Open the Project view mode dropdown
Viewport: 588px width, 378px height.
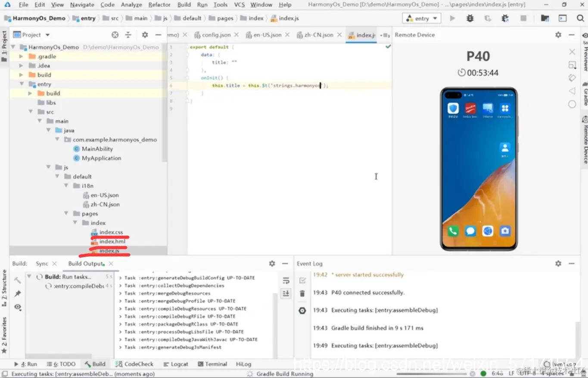[x=31, y=35]
